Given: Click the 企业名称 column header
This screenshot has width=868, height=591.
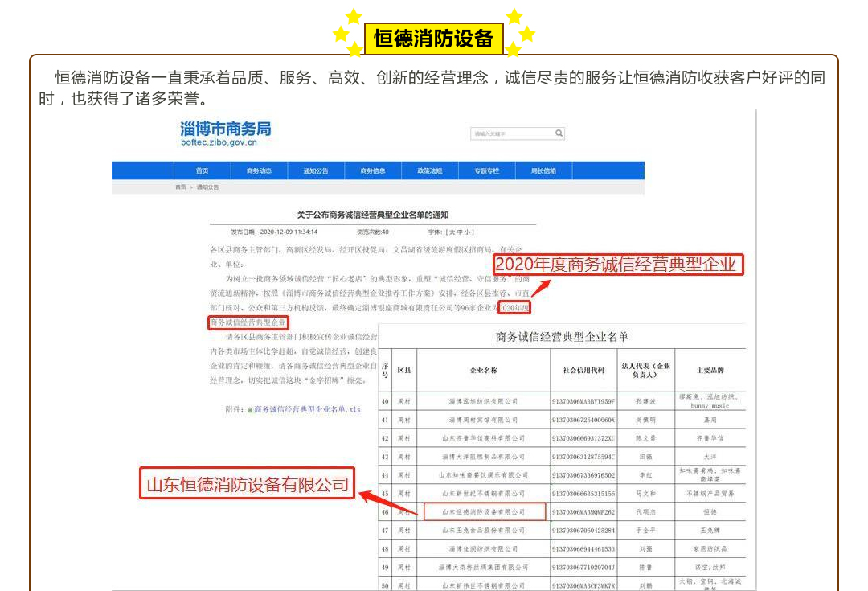Looking at the screenshot, I should [x=484, y=371].
